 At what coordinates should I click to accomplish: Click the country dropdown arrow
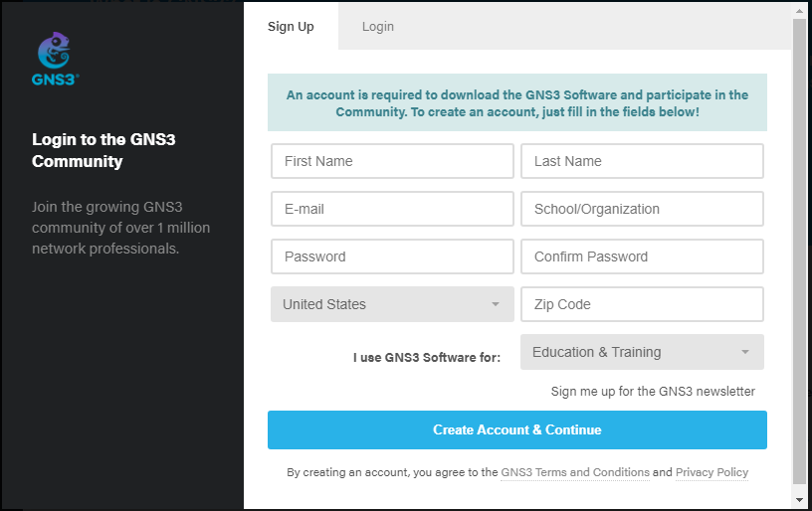pyautogui.click(x=496, y=304)
